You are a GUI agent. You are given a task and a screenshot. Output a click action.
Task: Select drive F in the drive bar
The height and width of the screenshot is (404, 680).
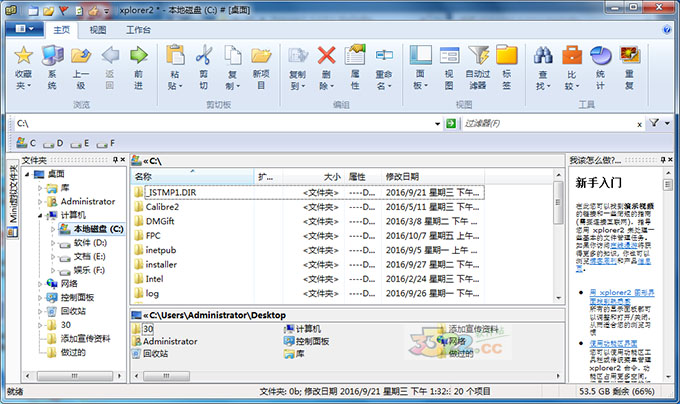(106, 143)
